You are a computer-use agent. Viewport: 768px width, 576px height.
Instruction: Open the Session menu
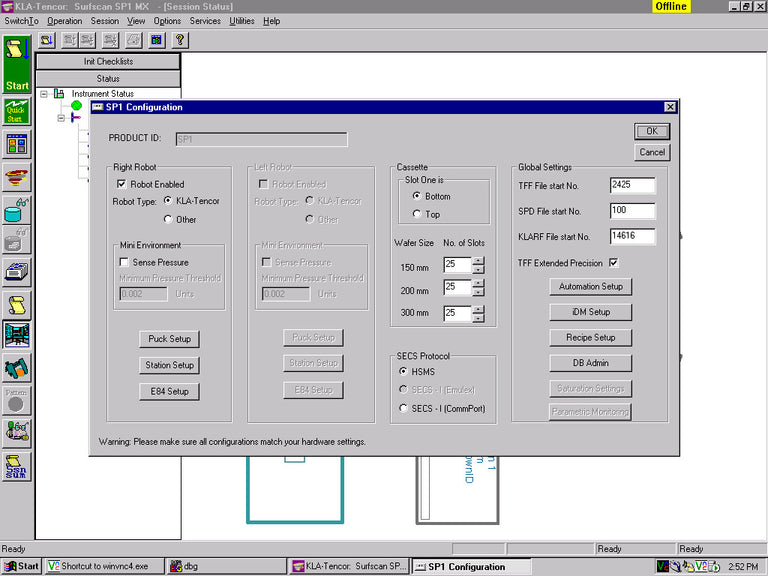click(105, 21)
